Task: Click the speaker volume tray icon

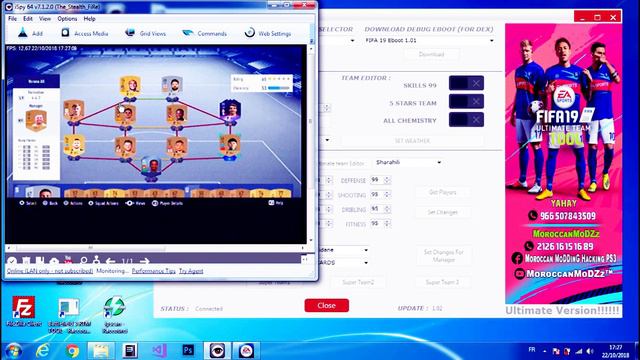Action: coord(590,351)
